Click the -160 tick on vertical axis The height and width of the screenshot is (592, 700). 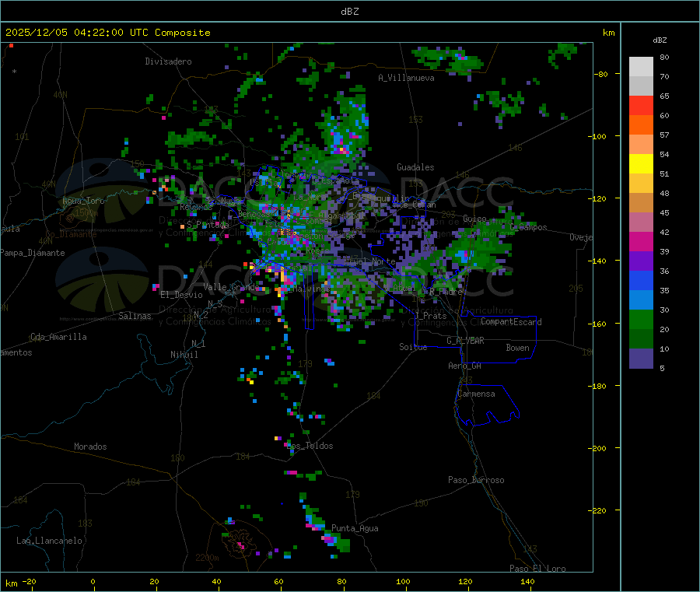coord(599,324)
